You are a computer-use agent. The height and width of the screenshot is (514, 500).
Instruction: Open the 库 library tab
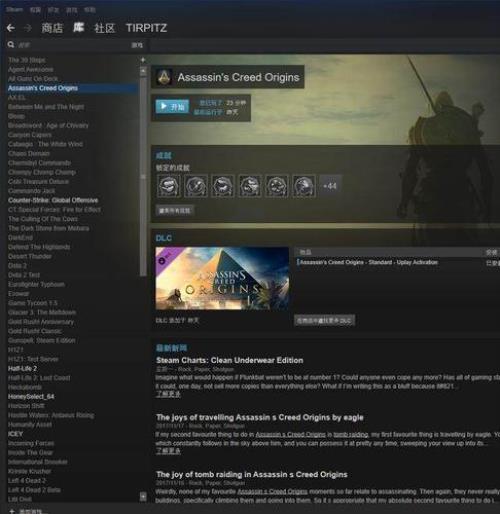click(x=79, y=28)
